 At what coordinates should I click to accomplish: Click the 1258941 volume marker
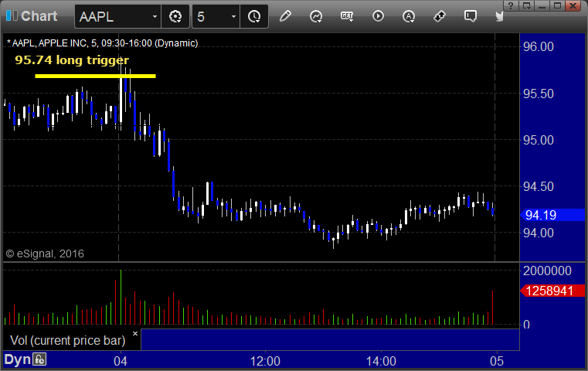[552, 291]
